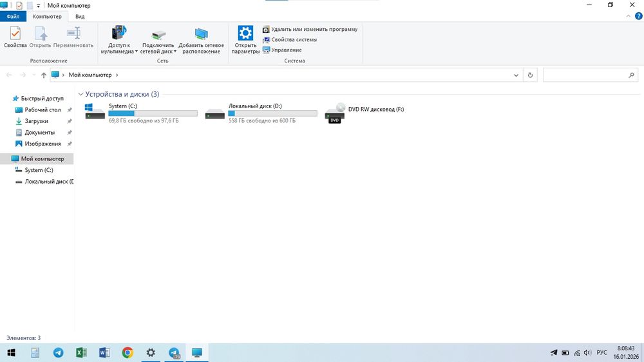Click the Мой компьютер breadcrumb in the address bar
The image size is (644, 362).
(90, 75)
